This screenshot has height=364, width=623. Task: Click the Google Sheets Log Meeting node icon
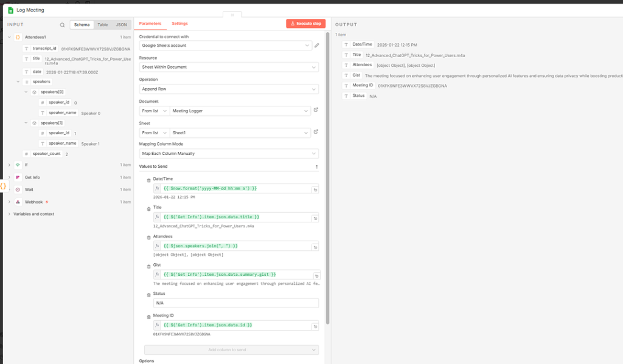(11, 10)
